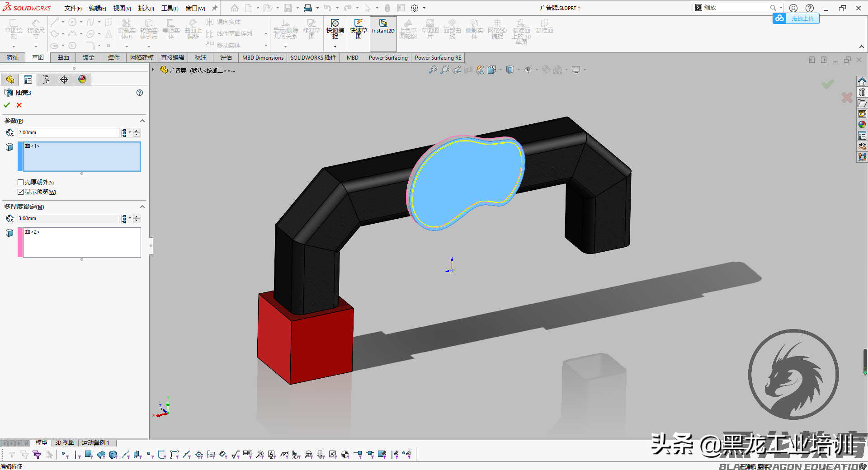Image resolution: width=868 pixels, height=470 pixels.
Task: Collapse the 参数(P) parameters section
Action: [142, 121]
